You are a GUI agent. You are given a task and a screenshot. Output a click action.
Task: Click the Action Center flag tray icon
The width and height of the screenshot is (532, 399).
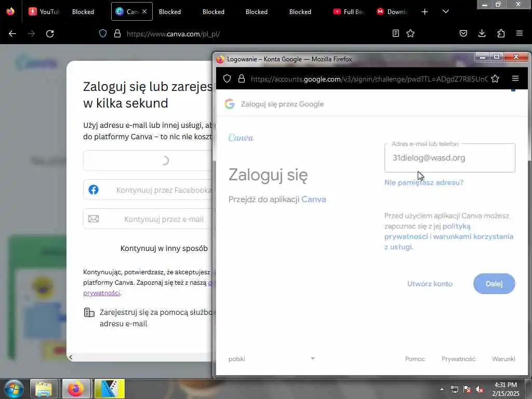(467, 390)
